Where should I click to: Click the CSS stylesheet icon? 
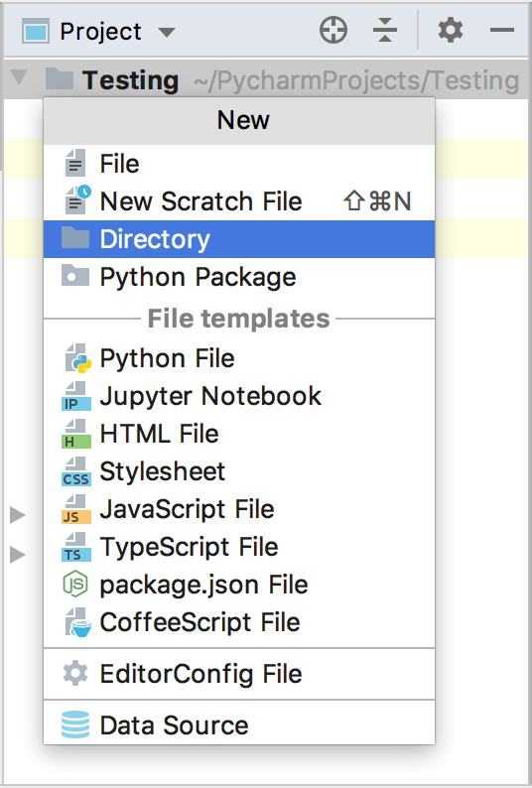coord(76,471)
